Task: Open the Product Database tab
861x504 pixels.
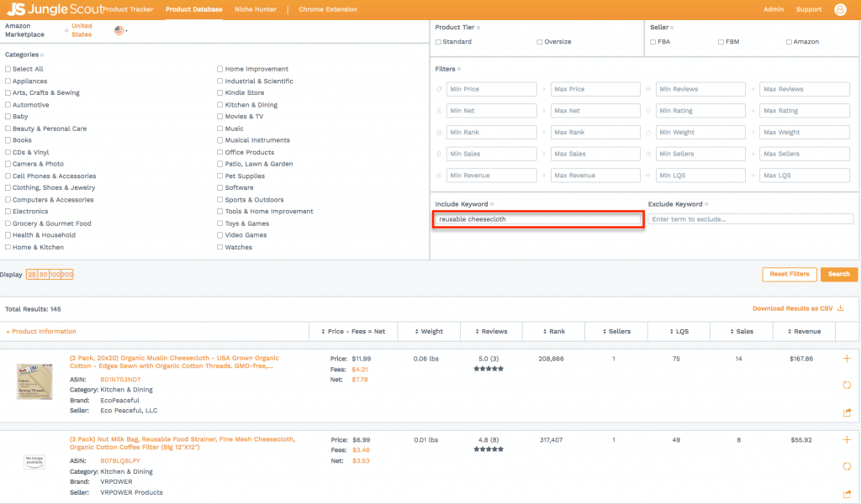Action: [x=194, y=9]
